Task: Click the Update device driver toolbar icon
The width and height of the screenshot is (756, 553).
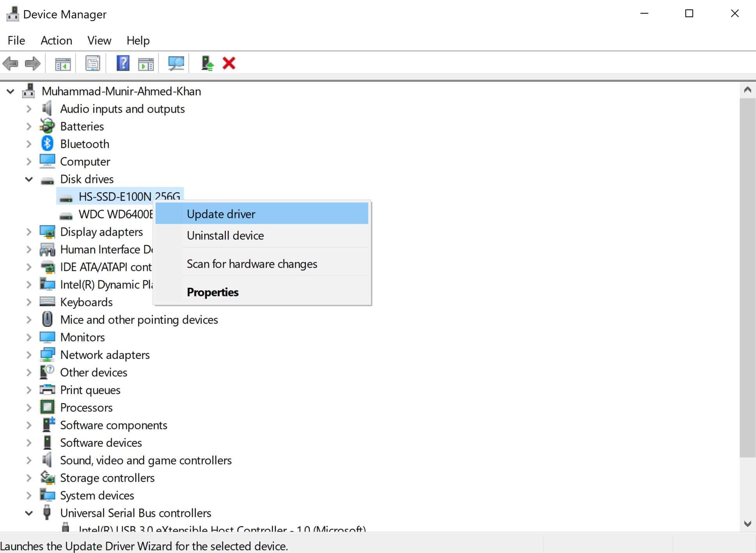Action: 207,63
